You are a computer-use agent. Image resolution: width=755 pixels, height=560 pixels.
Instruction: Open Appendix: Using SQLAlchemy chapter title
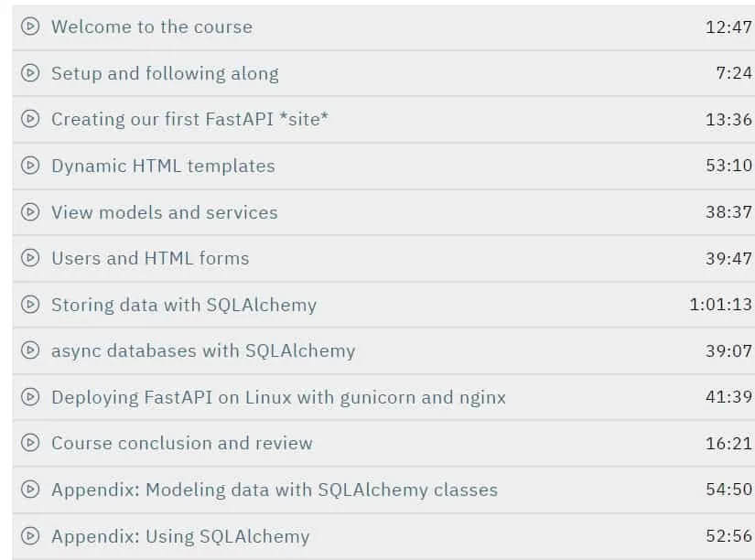pyautogui.click(x=180, y=536)
